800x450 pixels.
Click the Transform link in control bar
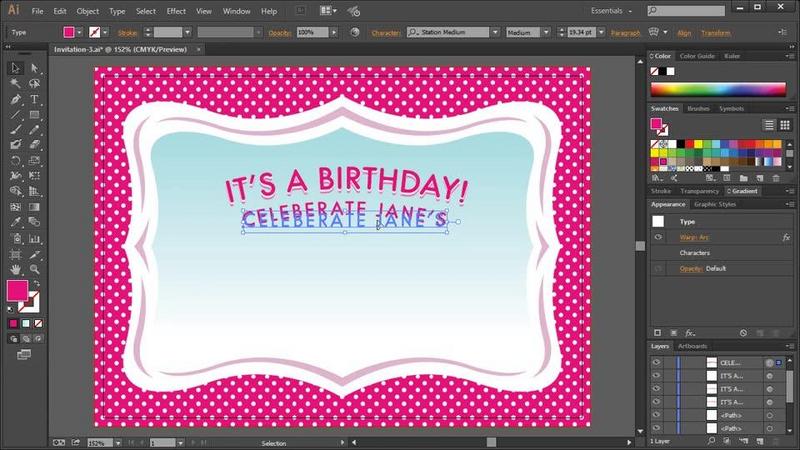click(715, 33)
